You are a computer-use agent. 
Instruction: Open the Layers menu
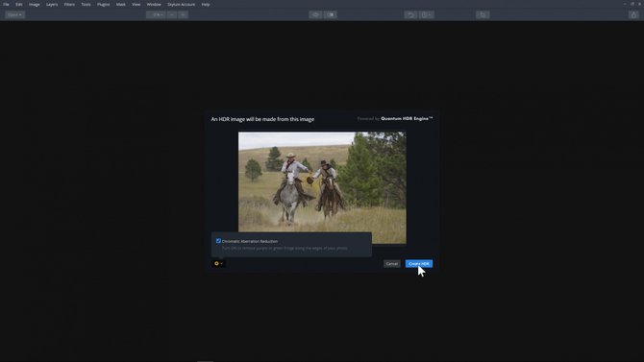(x=52, y=4)
